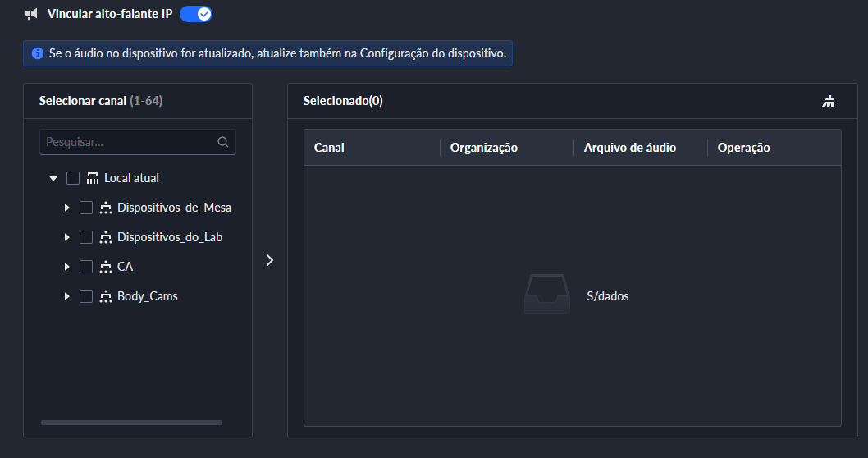Click the magnifier search icon in channel panel
The image size is (868, 458).
click(x=223, y=142)
